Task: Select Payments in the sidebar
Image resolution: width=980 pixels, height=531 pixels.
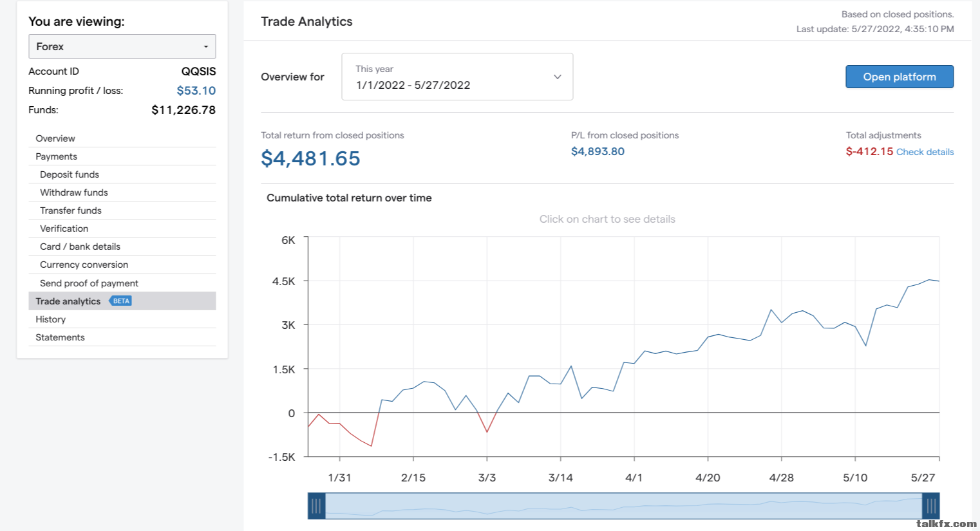Action: [x=122, y=156]
